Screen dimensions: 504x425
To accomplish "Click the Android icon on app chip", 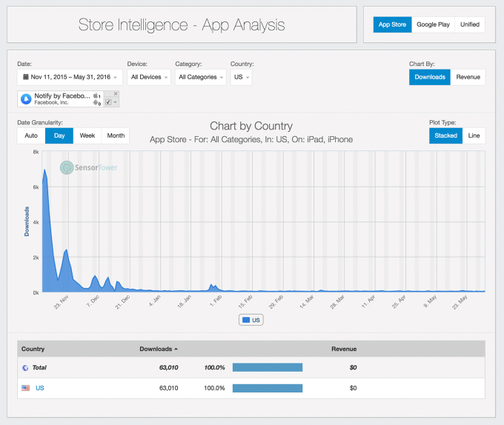I will 96,104.
